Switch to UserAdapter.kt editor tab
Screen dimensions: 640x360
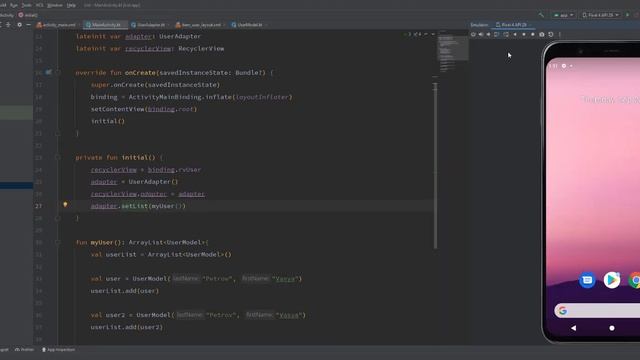tap(150, 25)
